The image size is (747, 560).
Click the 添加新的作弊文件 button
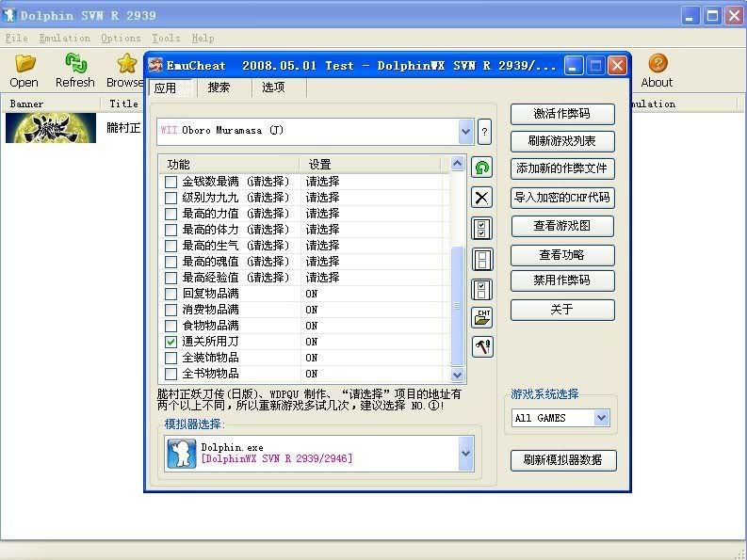coord(562,168)
